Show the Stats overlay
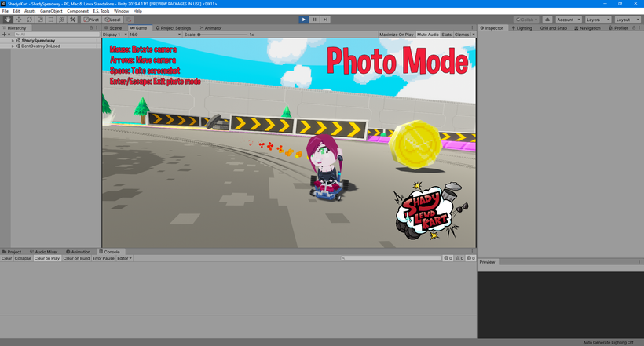The image size is (644, 346). tap(446, 35)
